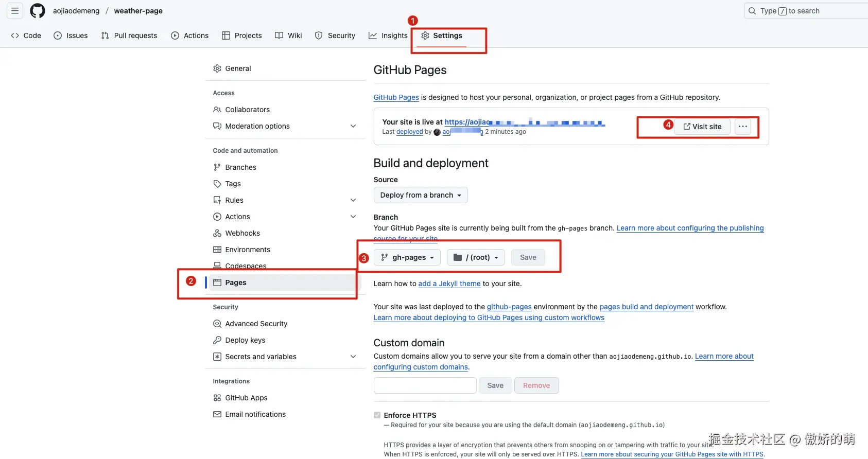Select Deploy keys in the sidebar
The height and width of the screenshot is (459, 868).
point(245,340)
